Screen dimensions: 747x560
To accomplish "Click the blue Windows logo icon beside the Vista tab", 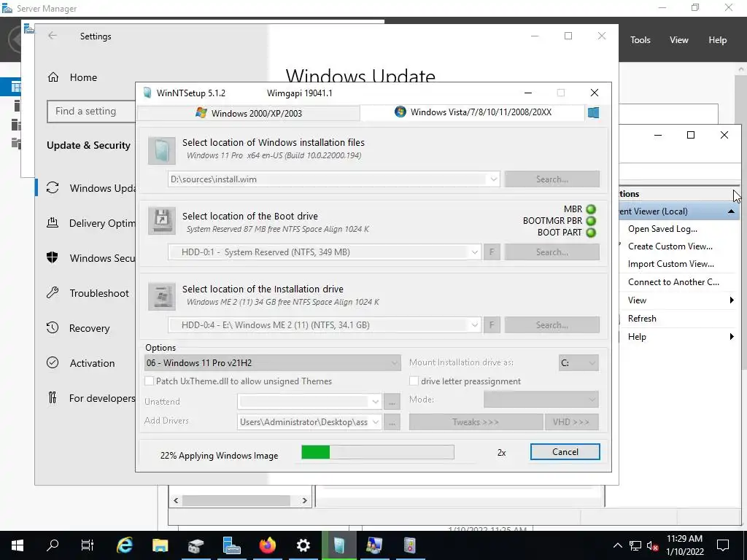I will (593, 113).
